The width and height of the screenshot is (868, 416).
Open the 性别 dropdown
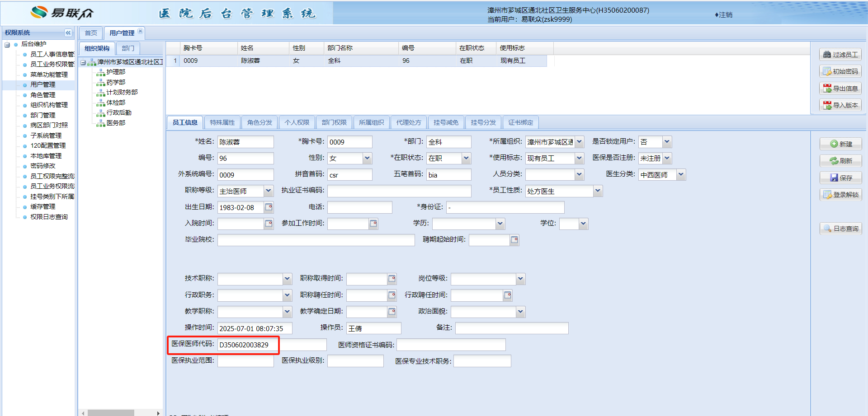pyautogui.click(x=368, y=158)
